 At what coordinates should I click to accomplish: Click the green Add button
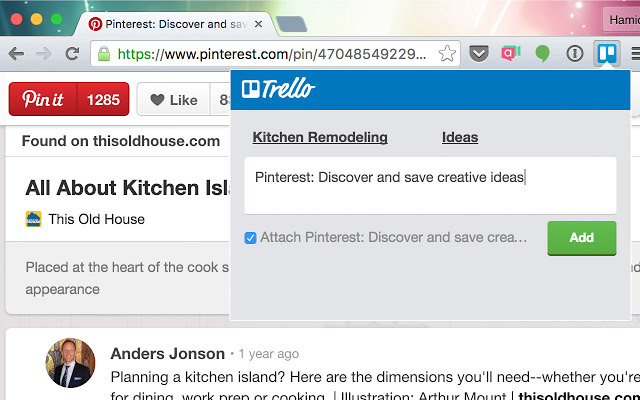coord(581,238)
